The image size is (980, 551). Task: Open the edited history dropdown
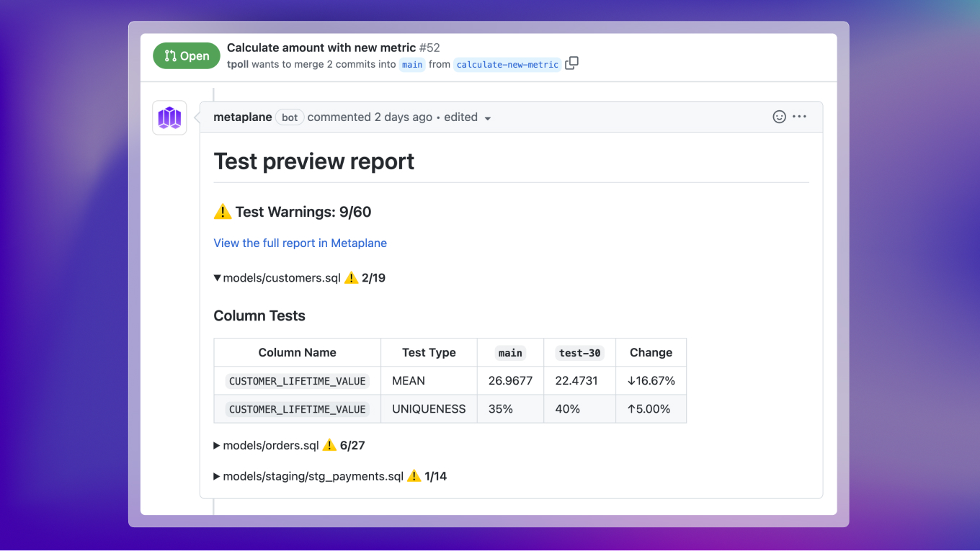pos(488,117)
